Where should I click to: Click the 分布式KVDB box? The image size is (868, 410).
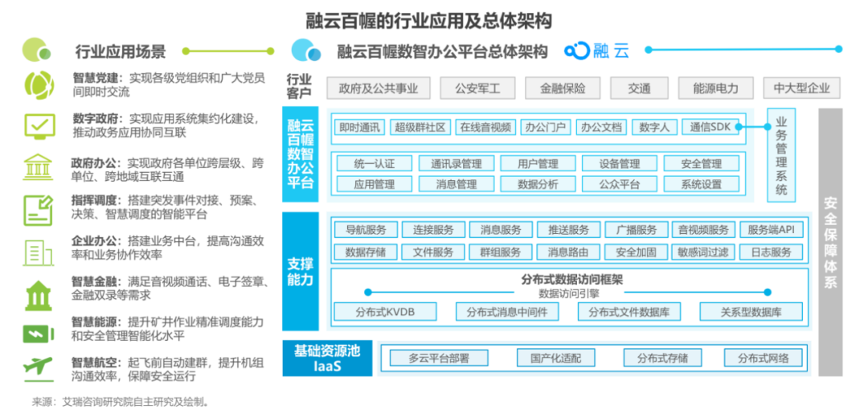pos(385,312)
